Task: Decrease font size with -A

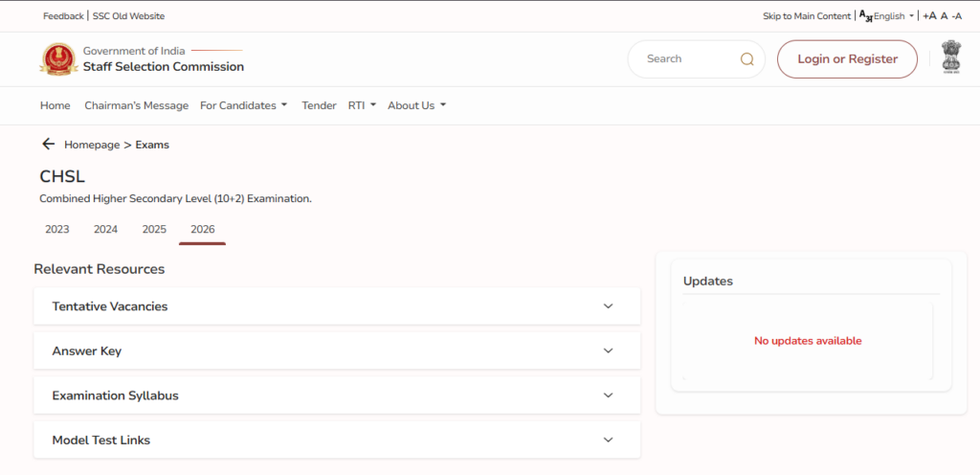Action: (x=956, y=16)
